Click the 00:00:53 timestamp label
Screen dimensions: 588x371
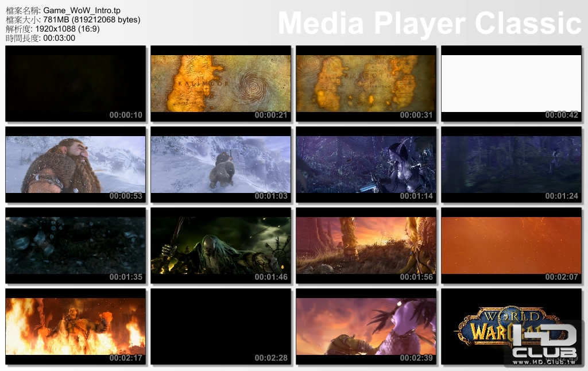tap(126, 196)
